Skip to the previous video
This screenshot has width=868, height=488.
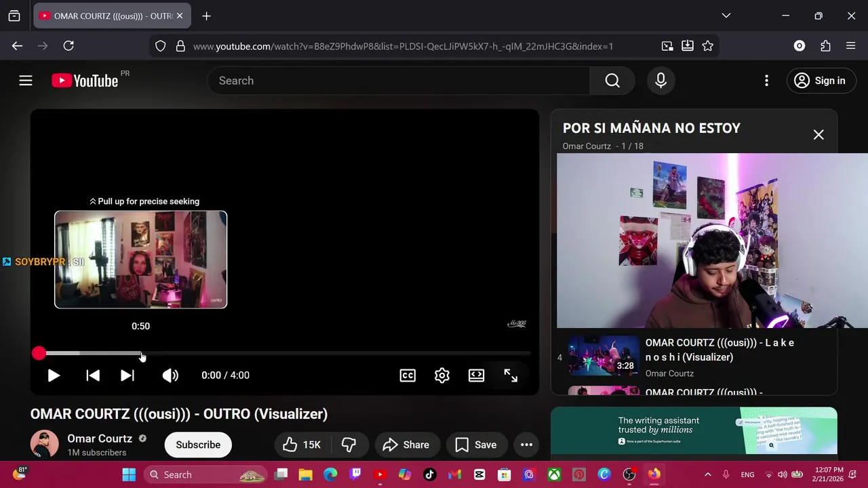[93, 375]
